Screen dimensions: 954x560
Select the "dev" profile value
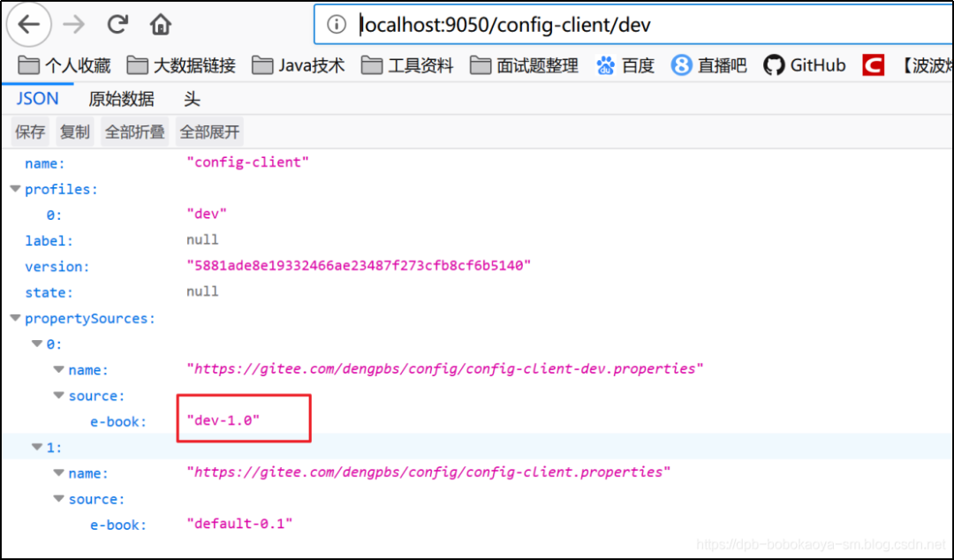[207, 215]
